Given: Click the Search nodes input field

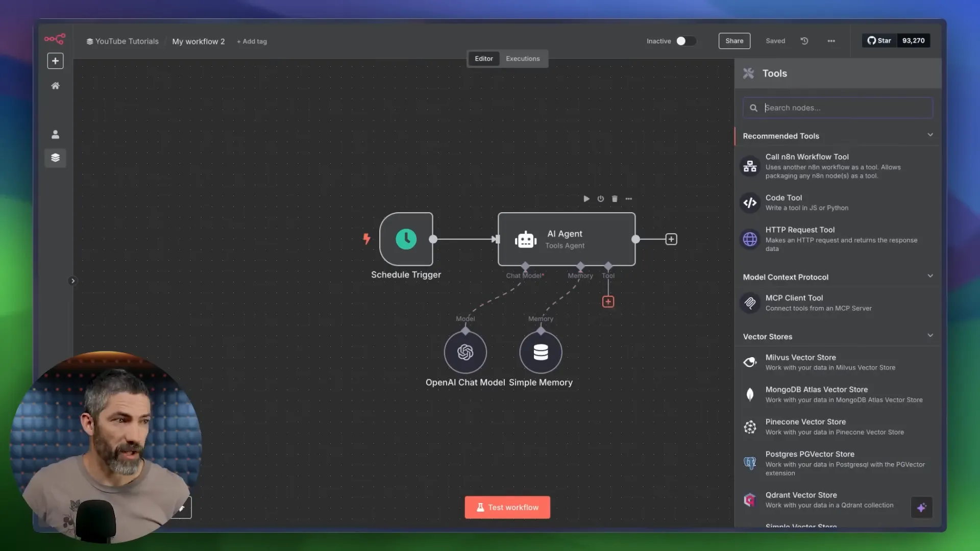Looking at the screenshot, I should [x=838, y=108].
